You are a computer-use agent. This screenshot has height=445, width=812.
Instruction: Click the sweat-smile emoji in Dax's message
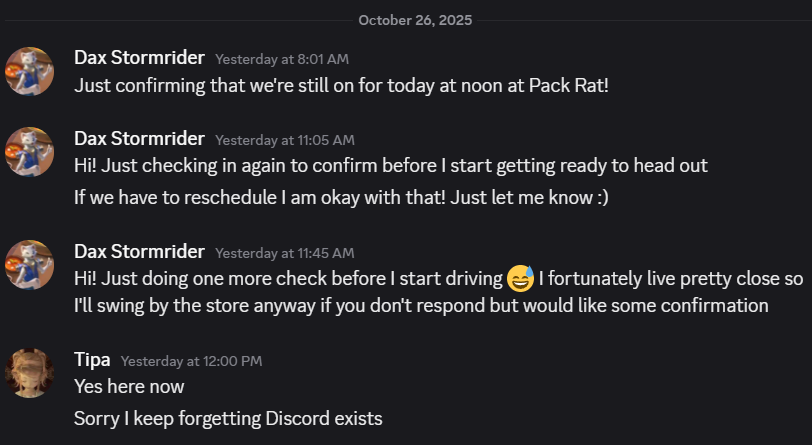coord(520,277)
